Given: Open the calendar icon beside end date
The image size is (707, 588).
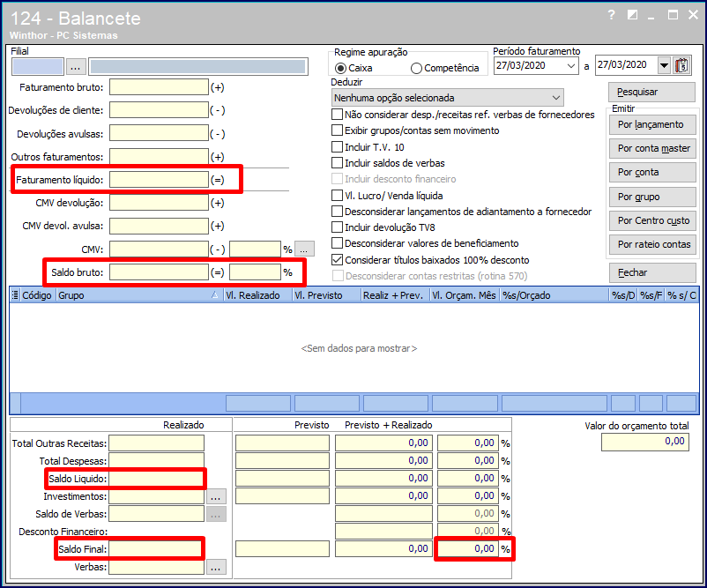Looking at the screenshot, I should tap(682, 66).
